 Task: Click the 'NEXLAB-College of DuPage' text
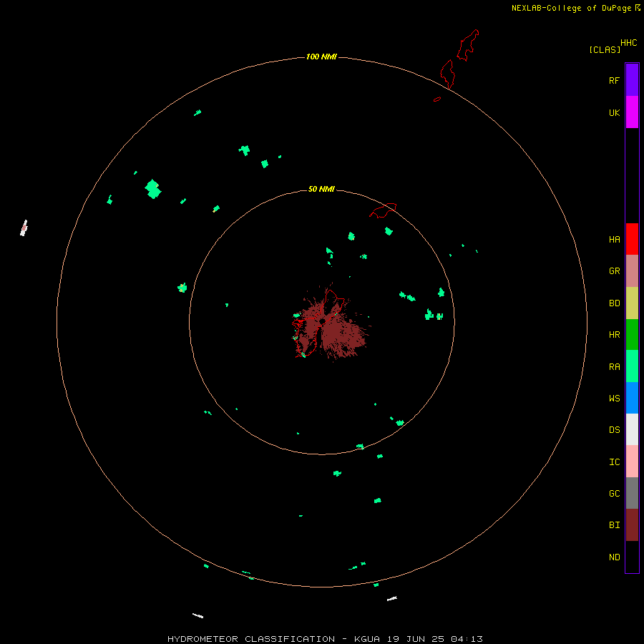pos(571,8)
